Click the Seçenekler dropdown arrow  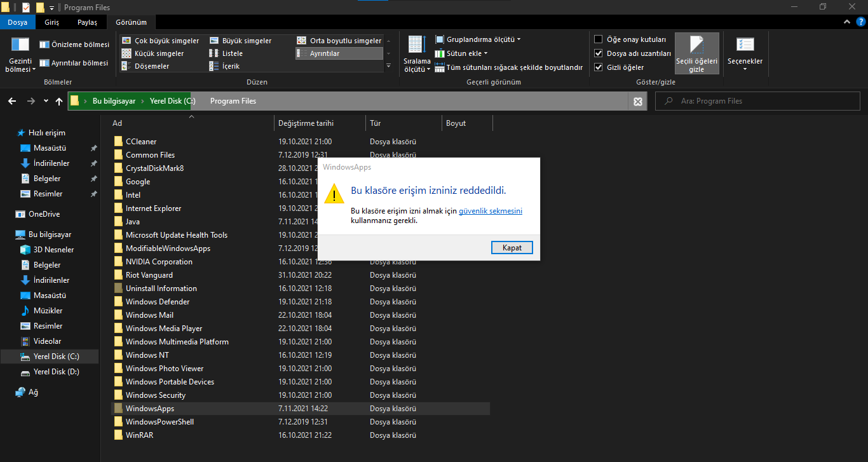pos(745,69)
